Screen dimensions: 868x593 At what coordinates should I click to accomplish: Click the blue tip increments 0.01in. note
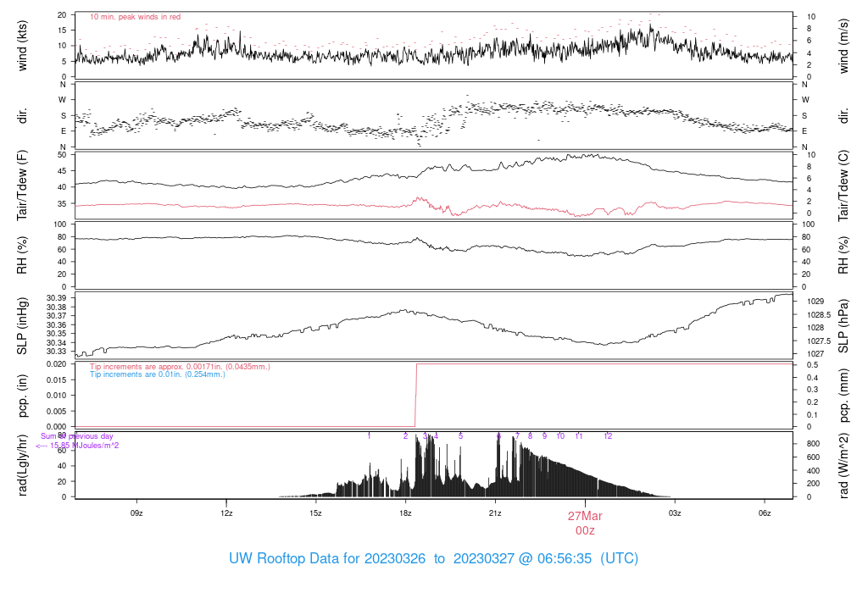coord(157,374)
